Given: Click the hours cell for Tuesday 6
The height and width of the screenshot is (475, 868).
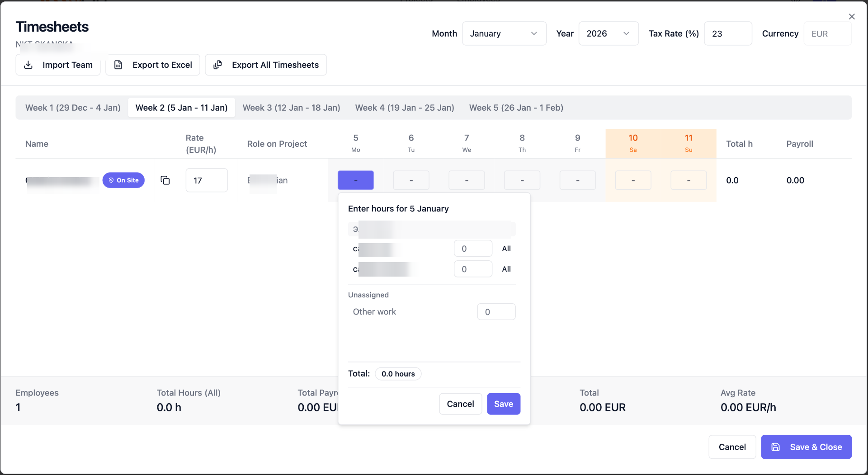Looking at the screenshot, I should [x=411, y=180].
